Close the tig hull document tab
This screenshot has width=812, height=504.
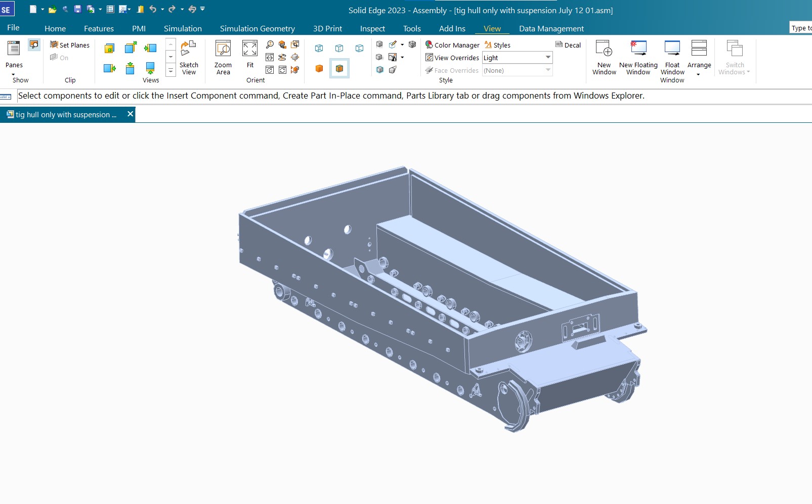[x=130, y=114]
